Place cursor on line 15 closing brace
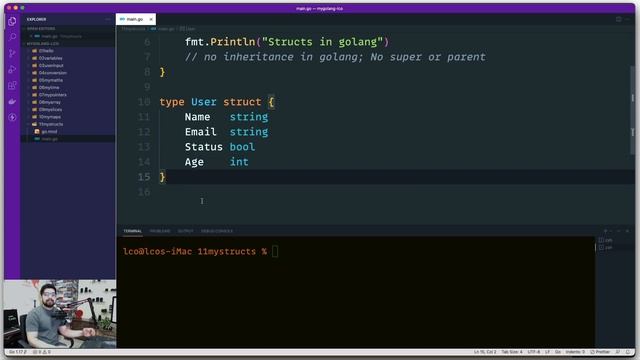Screen dimensions: 640x360 point(162,177)
